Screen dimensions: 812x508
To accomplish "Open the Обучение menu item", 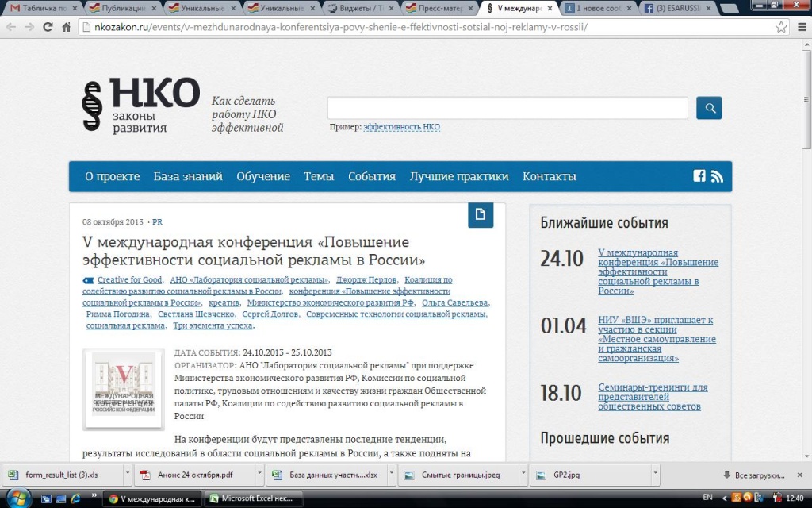I will pyautogui.click(x=263, y=176).
